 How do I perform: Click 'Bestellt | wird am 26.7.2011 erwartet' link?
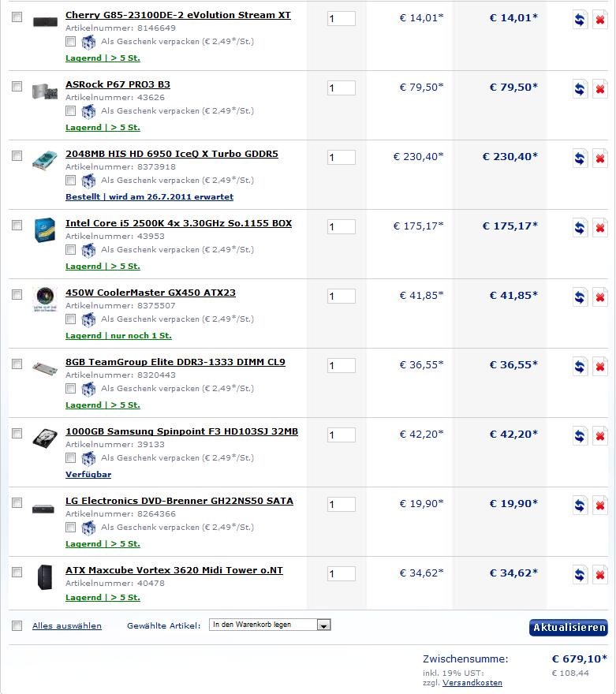(149, 197)
